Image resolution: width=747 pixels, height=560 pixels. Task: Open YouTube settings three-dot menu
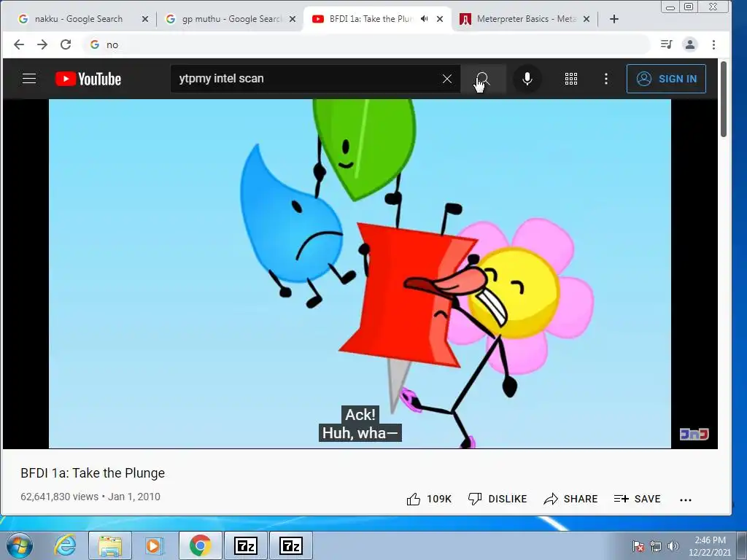[606, 79]
